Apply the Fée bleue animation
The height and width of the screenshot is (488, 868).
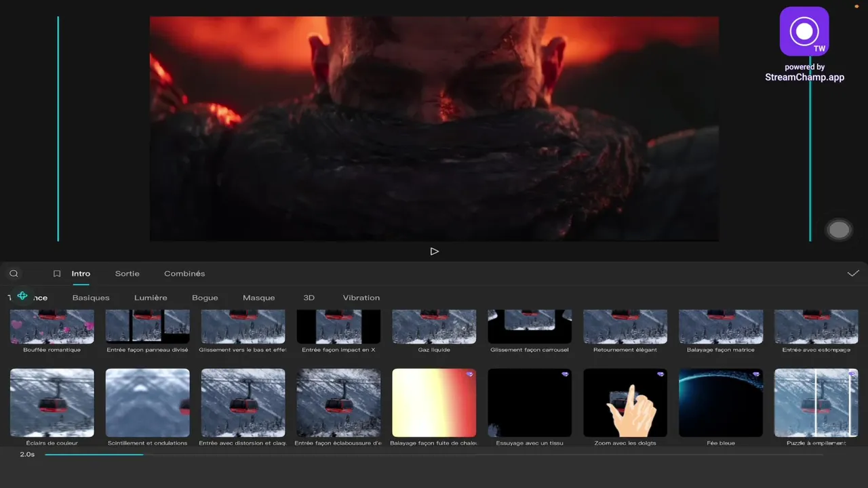[721, 403]
